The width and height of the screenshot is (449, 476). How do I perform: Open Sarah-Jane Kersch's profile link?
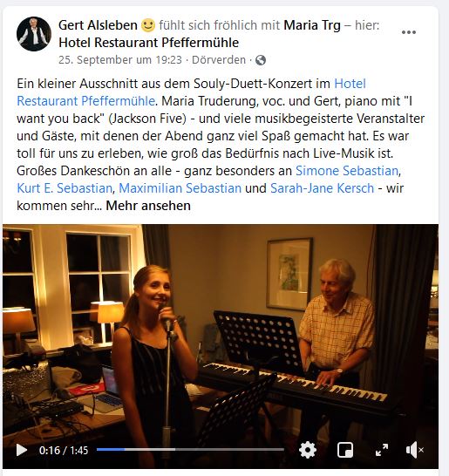322,188
